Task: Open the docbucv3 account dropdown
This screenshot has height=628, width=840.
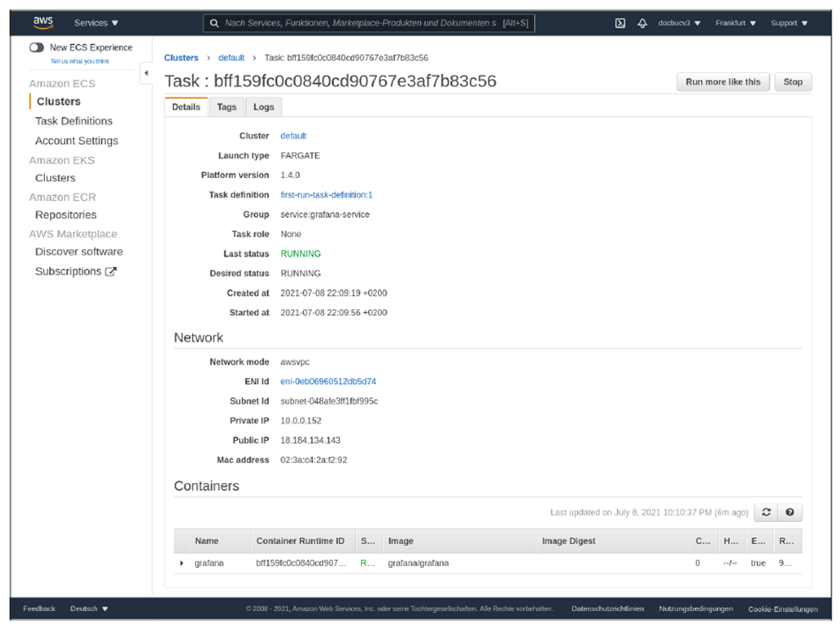Action: 679,23
